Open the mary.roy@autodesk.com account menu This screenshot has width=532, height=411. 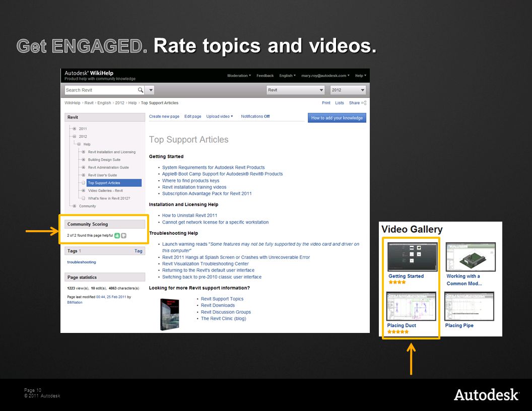(325, 76)
